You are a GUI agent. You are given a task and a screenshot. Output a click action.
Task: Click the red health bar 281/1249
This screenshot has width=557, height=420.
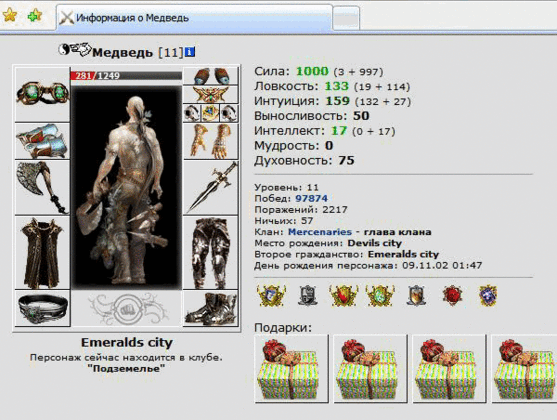pos(126,76)
